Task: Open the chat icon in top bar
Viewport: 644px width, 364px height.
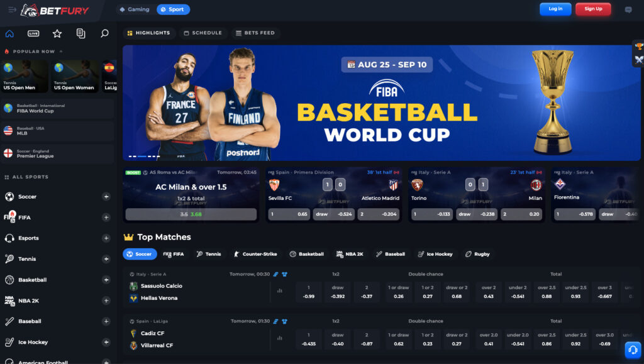Action: 628,9
